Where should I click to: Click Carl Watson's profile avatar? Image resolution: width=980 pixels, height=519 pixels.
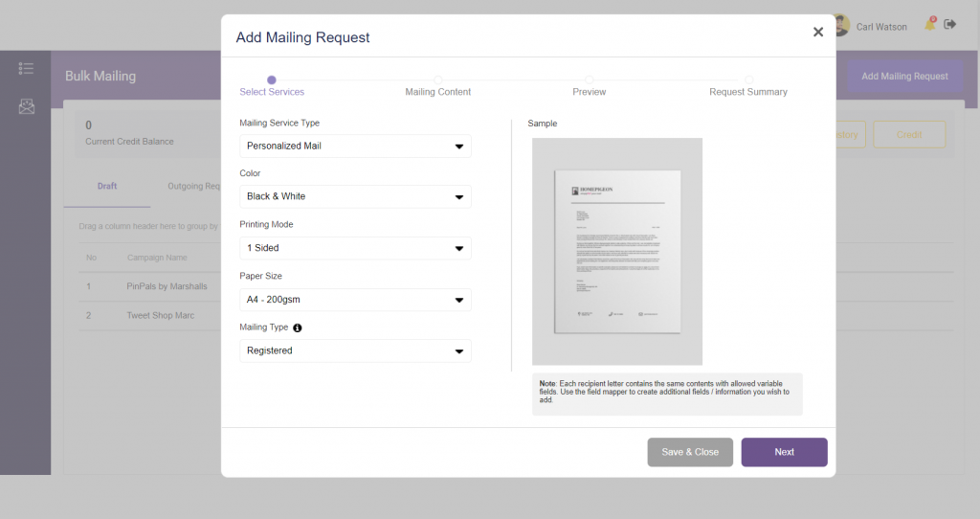(x=840, y=26)
